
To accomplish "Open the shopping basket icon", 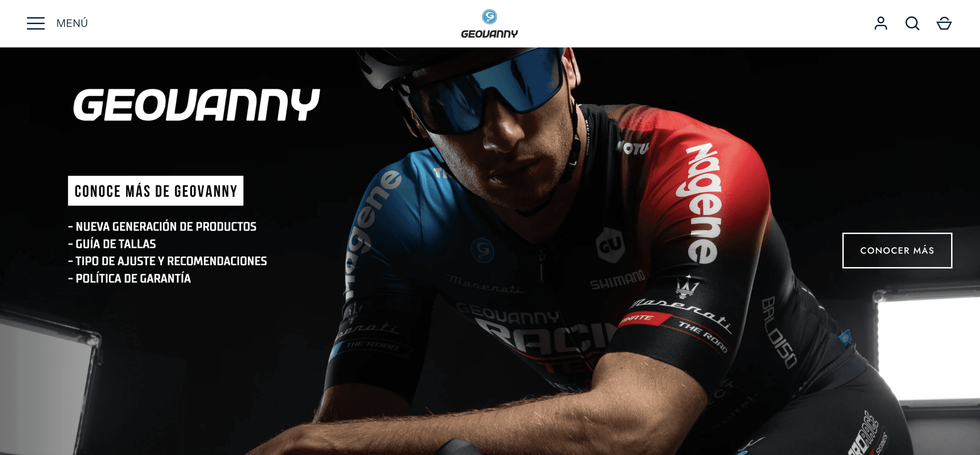I will pyautogui.click(x=944, y=23).
